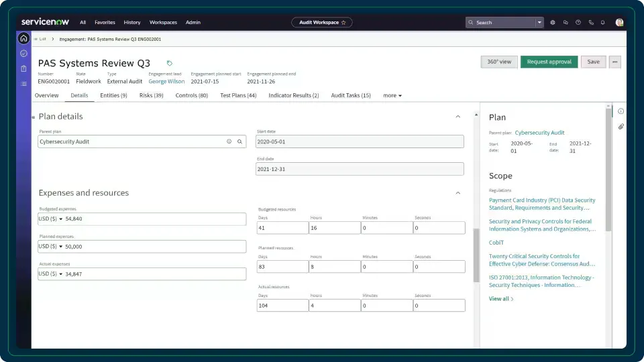This screenshot has width=644, height=362.
Task: Click Budgeted resources Days field
Action: pos(282,228)
